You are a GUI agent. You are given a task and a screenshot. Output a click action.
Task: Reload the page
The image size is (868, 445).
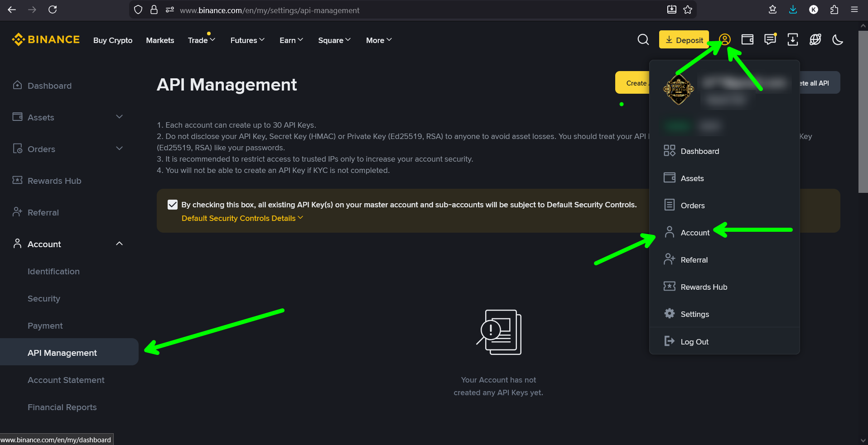tap(53, 10)
